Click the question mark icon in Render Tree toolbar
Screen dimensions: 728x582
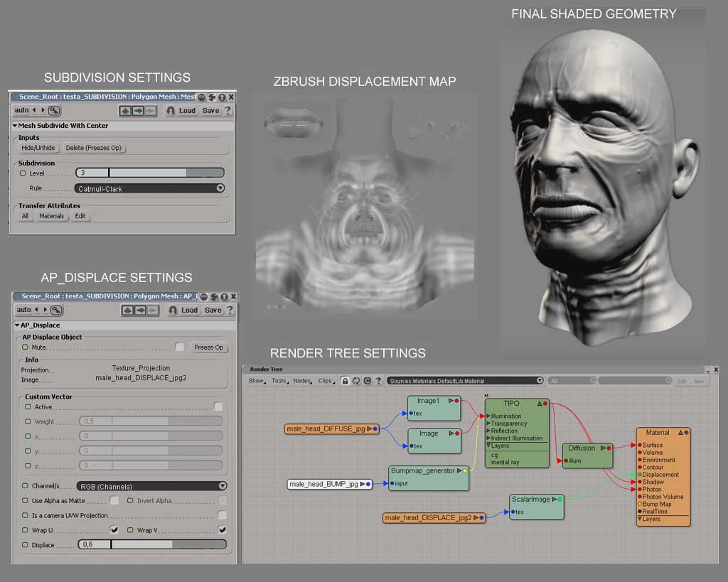coord(378,381)
